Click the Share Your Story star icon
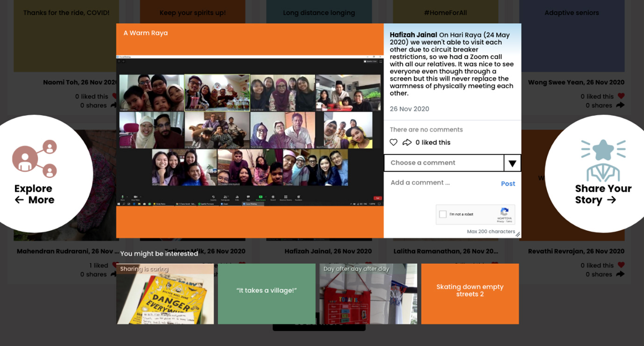Image resolution: width=644 pixels, height=346 pixels. (603, 159)
